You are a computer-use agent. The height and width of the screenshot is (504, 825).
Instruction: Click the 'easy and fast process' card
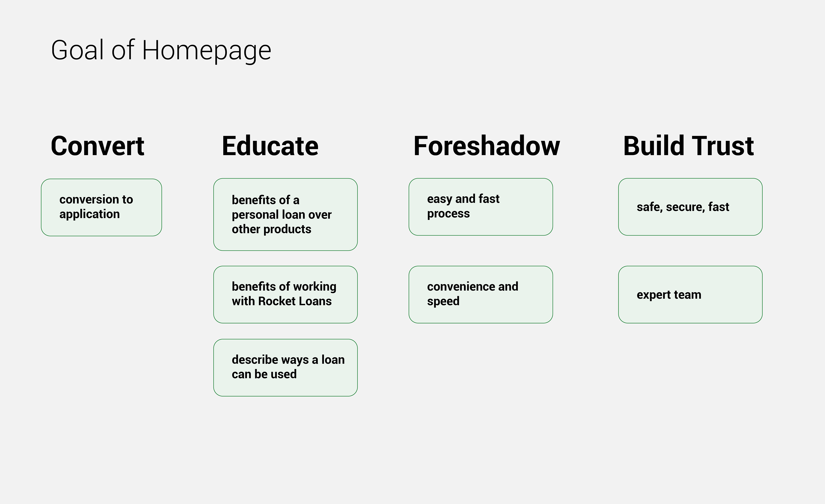click(x=481, y=207)
